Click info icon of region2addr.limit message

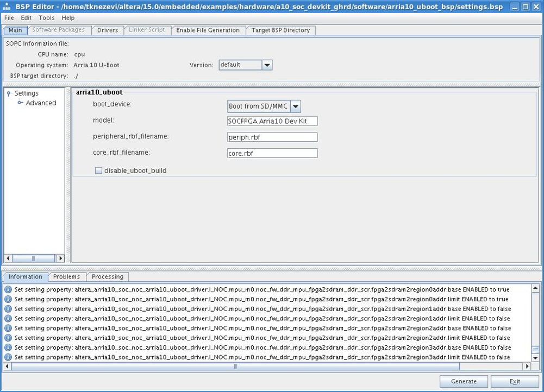(8, 338)
